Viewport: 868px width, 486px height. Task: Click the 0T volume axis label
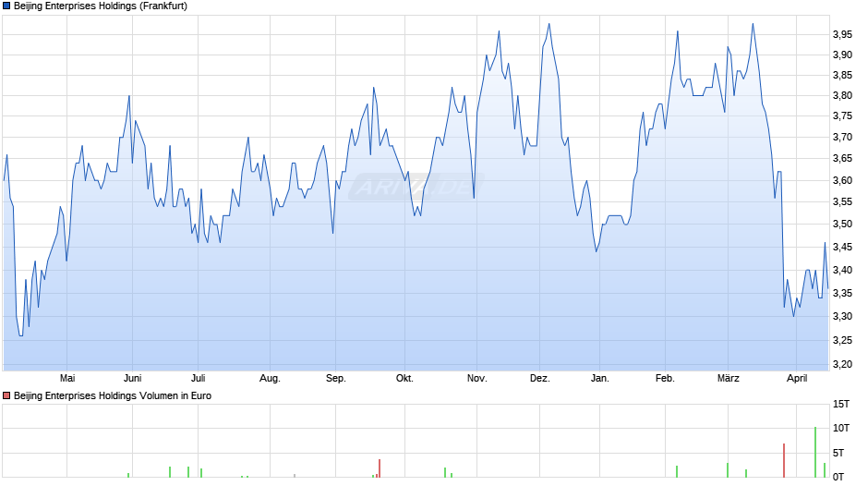tap(838, 477)
